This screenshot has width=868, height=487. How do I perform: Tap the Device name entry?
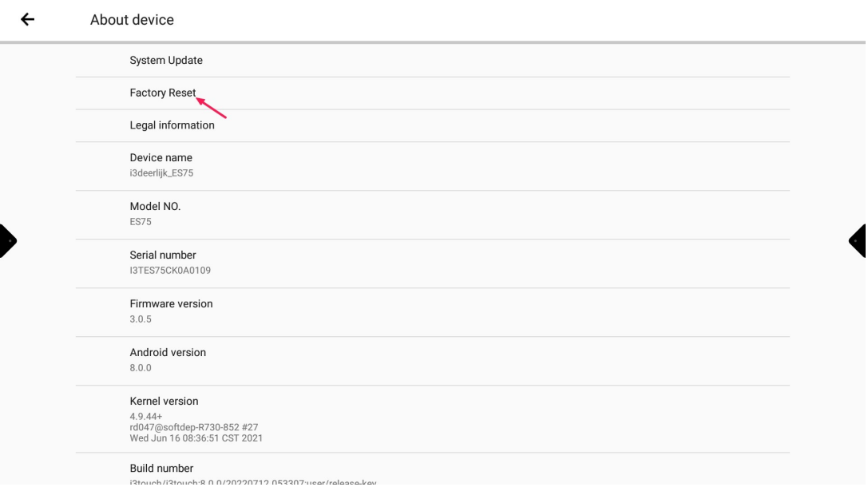point(161,158)
